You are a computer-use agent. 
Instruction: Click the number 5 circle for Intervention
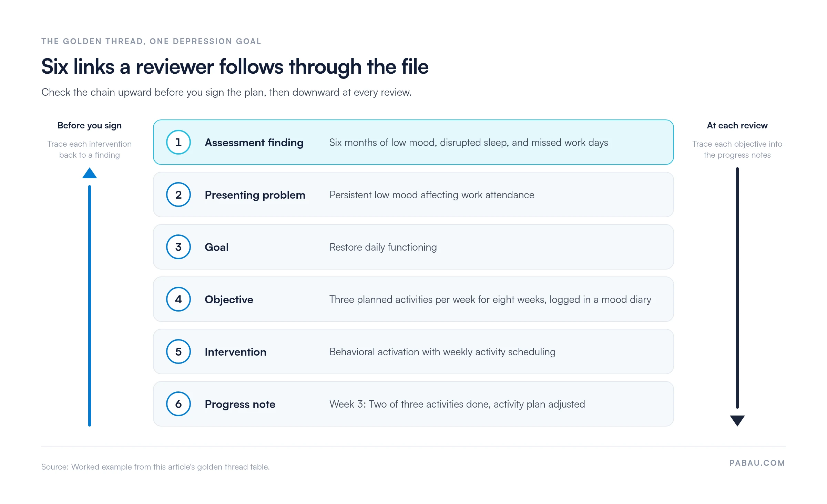pos(178,351)
